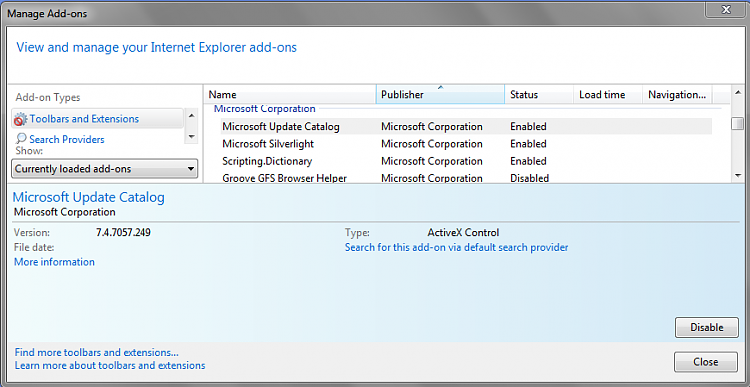750x387 pixels.
Task: Click the Disable button
Action: tap(706, 328)
